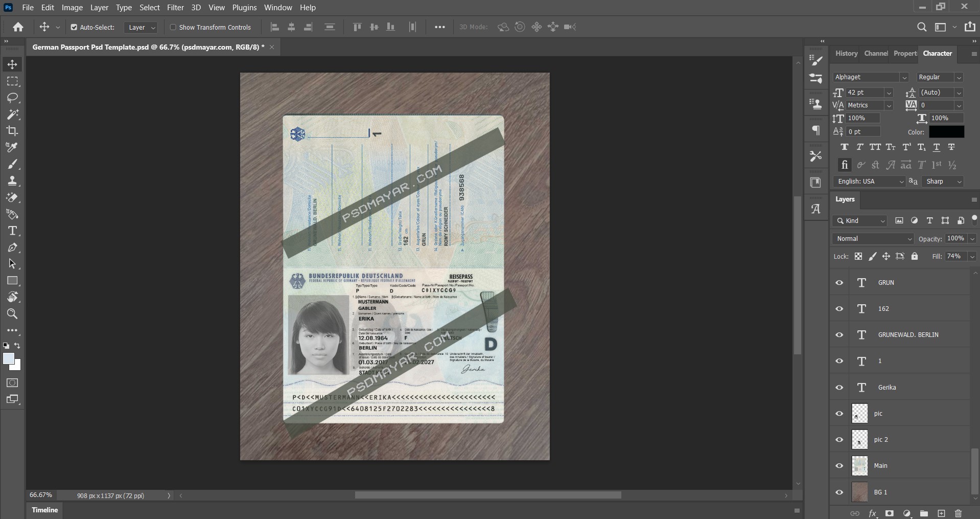This screenshot has width=980, height=519.
Task: Open the Glyphs panel icon
Action: [816, 209]
